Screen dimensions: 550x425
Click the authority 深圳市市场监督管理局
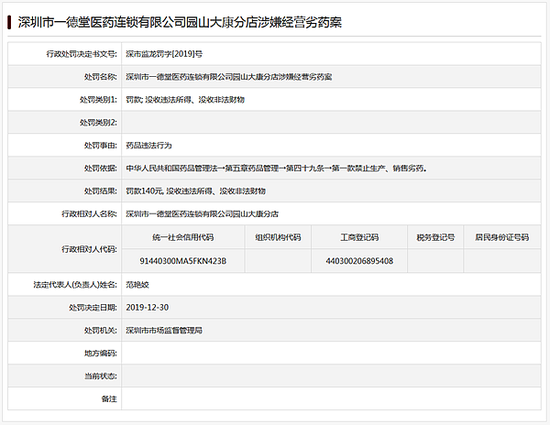click(x=164, y=330)
